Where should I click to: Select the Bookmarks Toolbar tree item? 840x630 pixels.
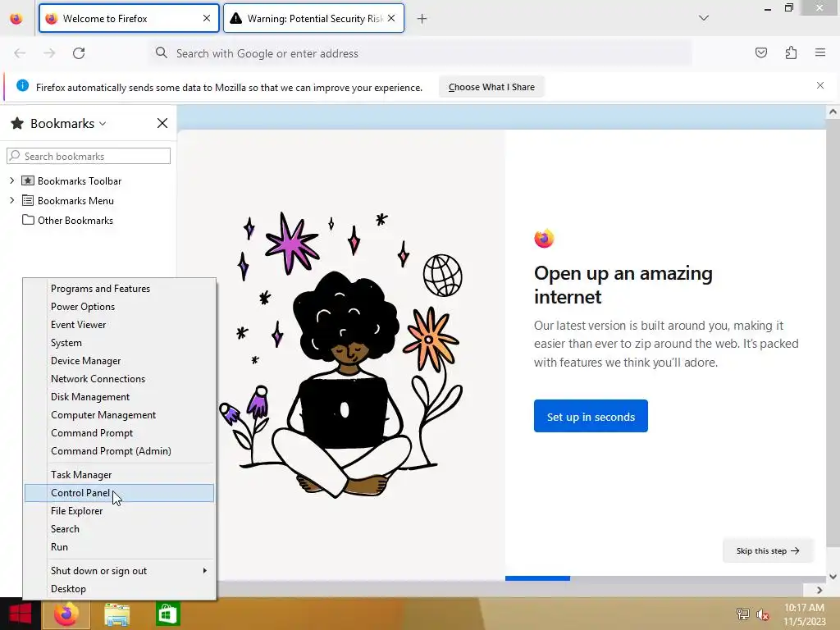[x=80, y=181]
